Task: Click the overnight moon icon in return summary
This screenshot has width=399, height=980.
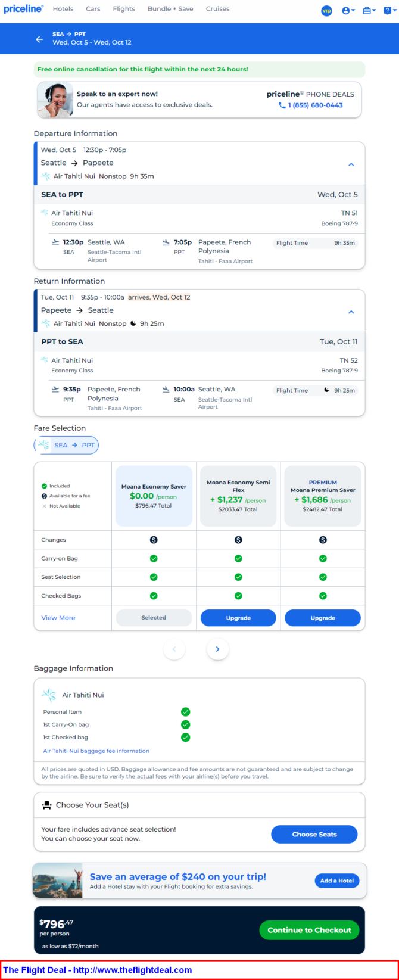Action: point(133,323)
